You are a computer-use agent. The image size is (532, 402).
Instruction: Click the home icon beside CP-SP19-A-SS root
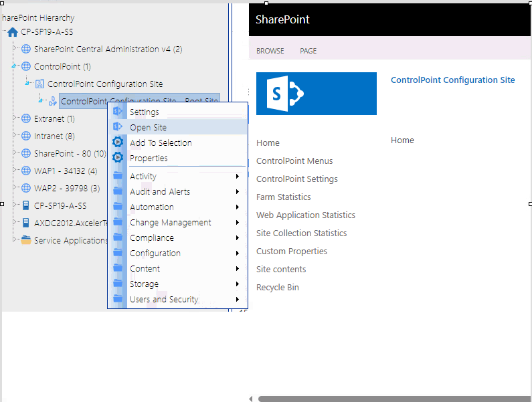(x=13, y=32)
